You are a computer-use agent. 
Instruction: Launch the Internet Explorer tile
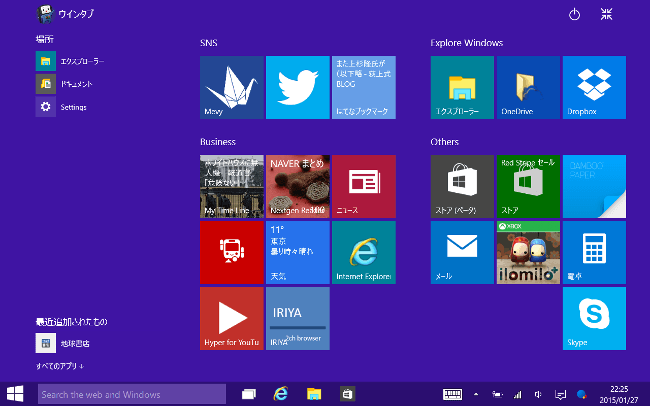tap(364, 253)
